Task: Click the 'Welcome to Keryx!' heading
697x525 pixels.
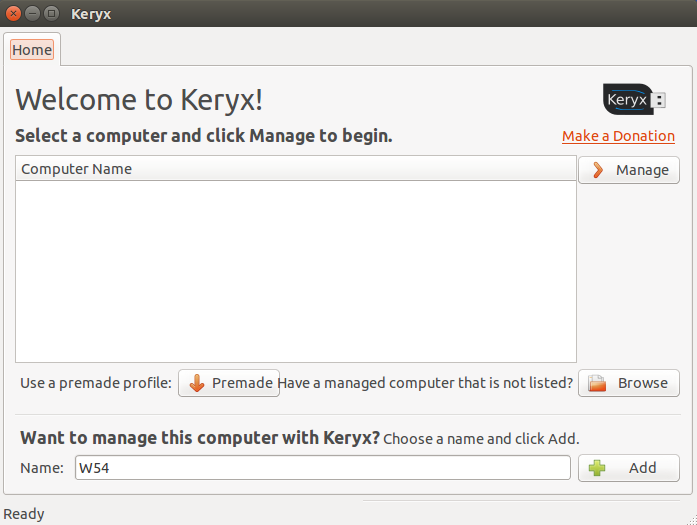Action: tap(139, 99)
